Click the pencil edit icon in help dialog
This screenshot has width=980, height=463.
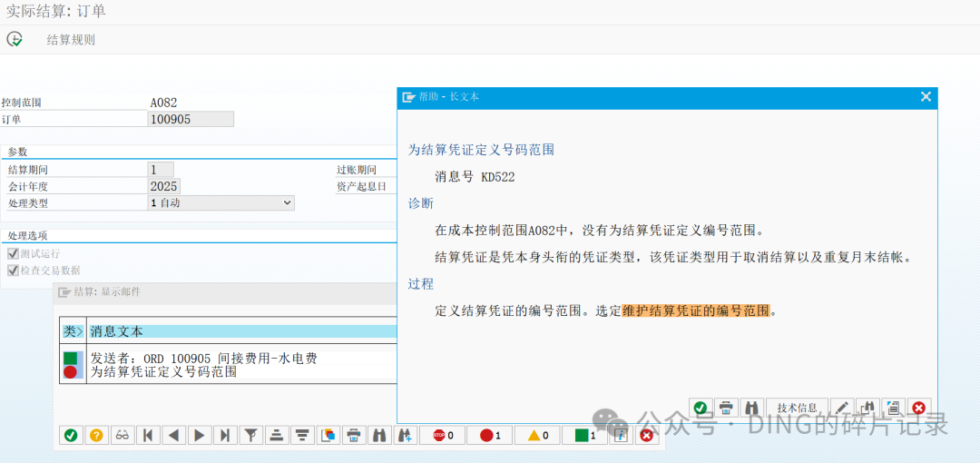(x=842, y=408)
